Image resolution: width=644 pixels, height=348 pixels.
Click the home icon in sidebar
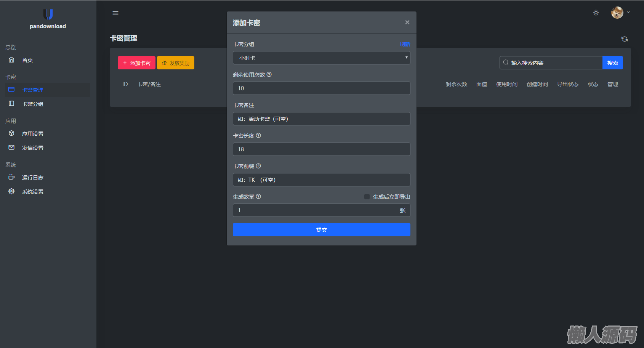point(11,60)
